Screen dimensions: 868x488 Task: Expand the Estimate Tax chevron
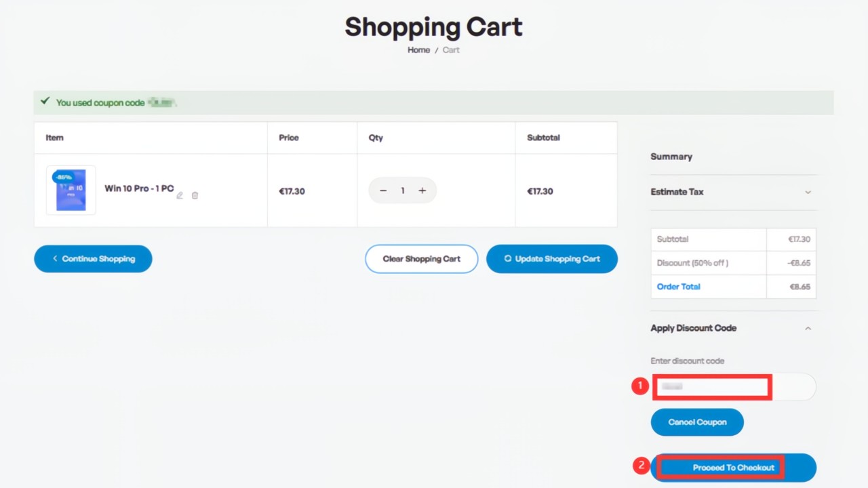click(x=808, y=192)
